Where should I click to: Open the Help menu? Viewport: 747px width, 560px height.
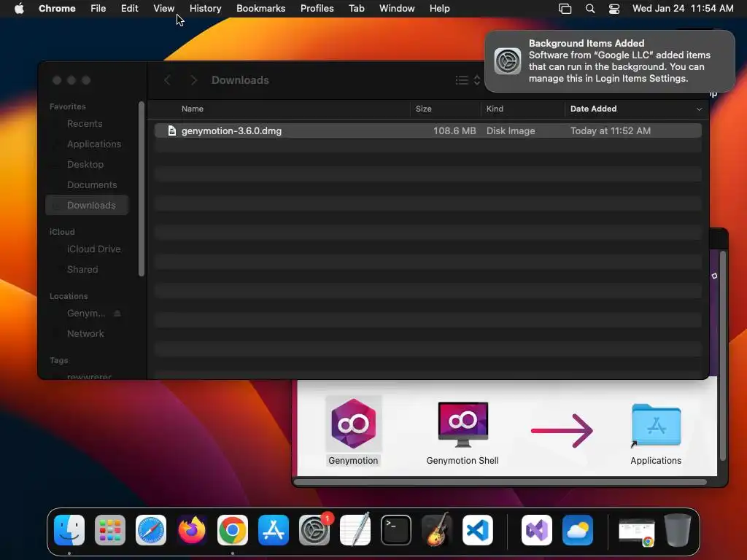coord(439,9)
